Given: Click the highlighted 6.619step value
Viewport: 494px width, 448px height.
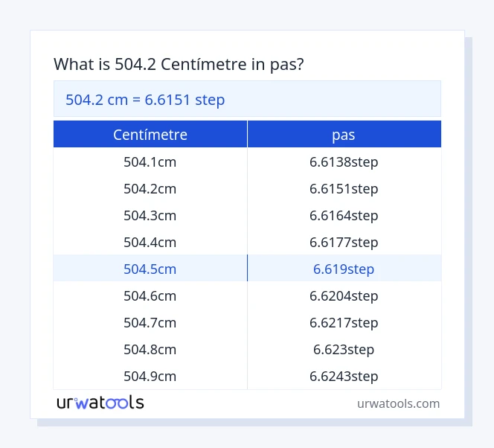Looking at the screenshot, I should click(344, 269).
